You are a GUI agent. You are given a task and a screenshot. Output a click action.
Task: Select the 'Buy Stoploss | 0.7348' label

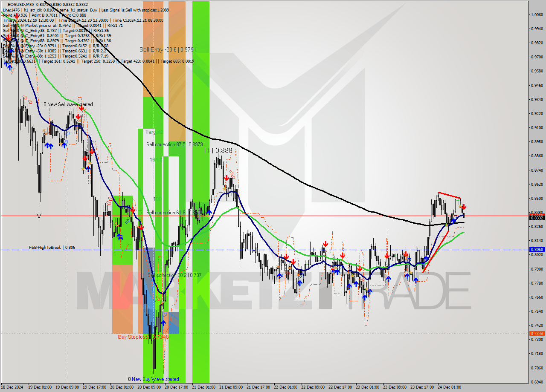[143, 337]
